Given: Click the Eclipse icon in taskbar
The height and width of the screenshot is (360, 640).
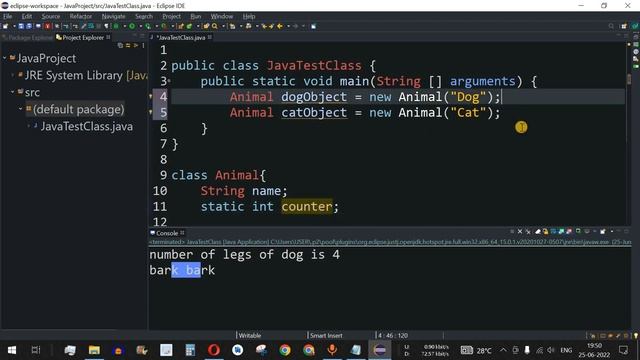Looking at the screenshot, I should [x=380, y=350].
